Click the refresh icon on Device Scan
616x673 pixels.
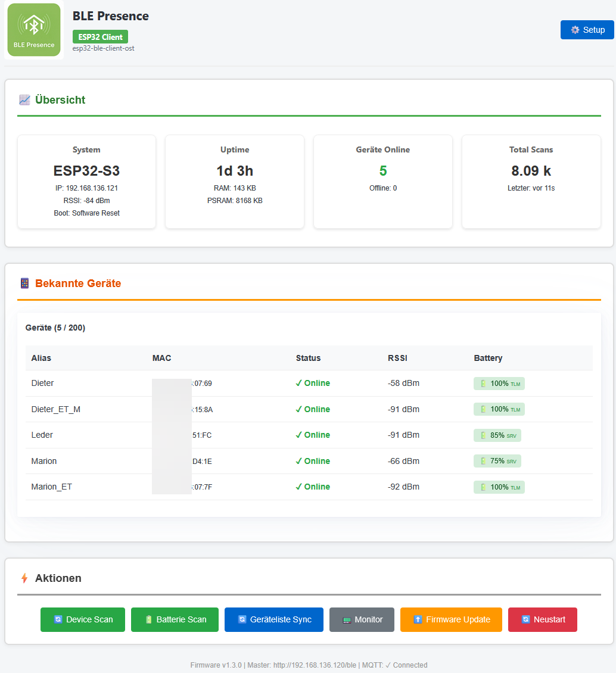[x=58, y=619]
